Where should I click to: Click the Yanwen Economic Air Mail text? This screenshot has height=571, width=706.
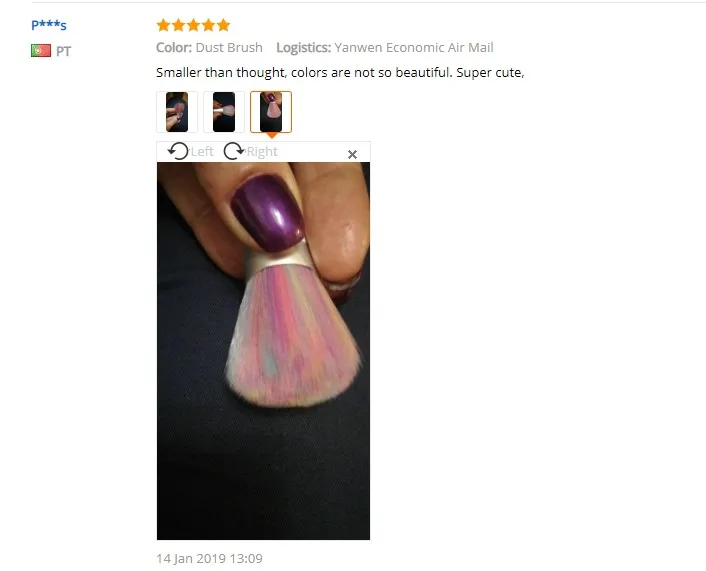coord(414,48)
